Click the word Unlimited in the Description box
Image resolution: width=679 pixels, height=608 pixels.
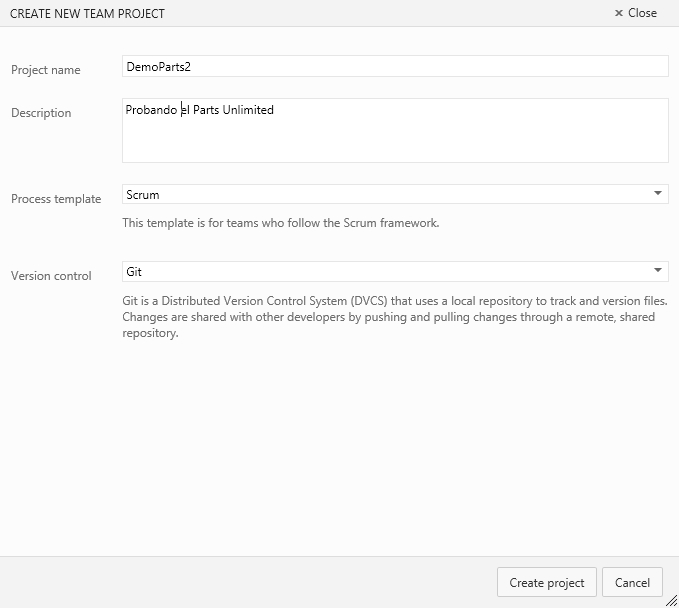[x=248, y=110]
